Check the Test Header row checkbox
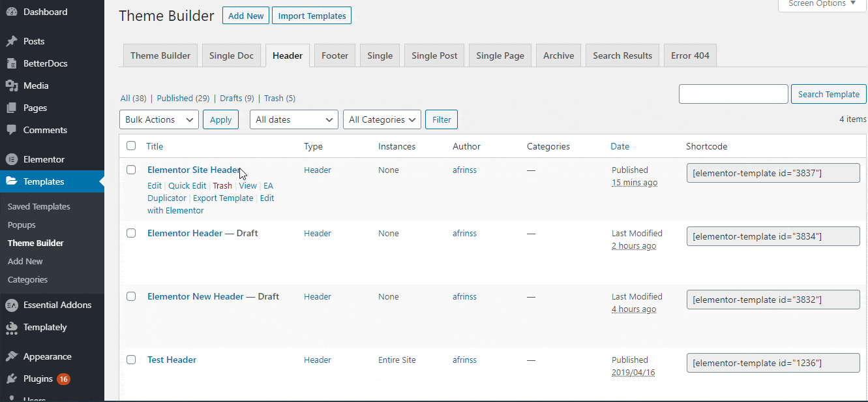The width and height of the screenshot is (868, 402). [131, 360]
